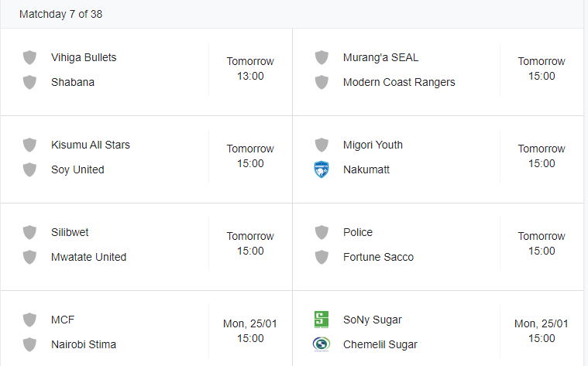Click the Matchday 7 of 38 header

pos(60,14)
